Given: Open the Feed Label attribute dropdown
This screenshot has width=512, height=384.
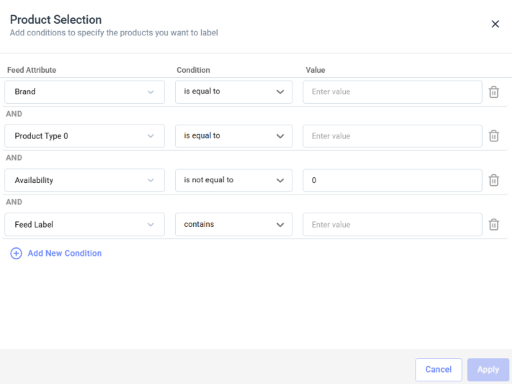Looking at the screenshot, I should coord(84,225).
